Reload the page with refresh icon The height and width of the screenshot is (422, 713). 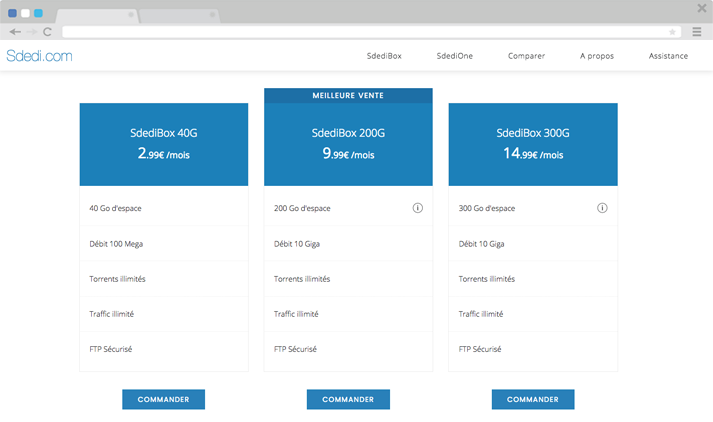pos(47,32)
